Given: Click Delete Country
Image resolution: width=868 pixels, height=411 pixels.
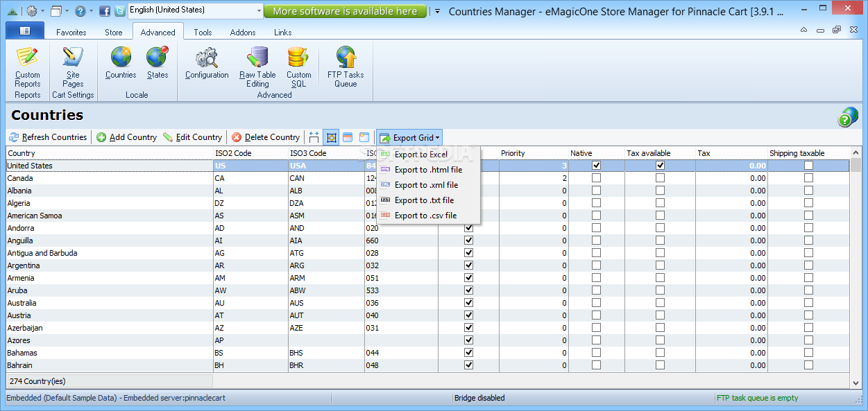Looking at the screenshot, I should 266,137.
